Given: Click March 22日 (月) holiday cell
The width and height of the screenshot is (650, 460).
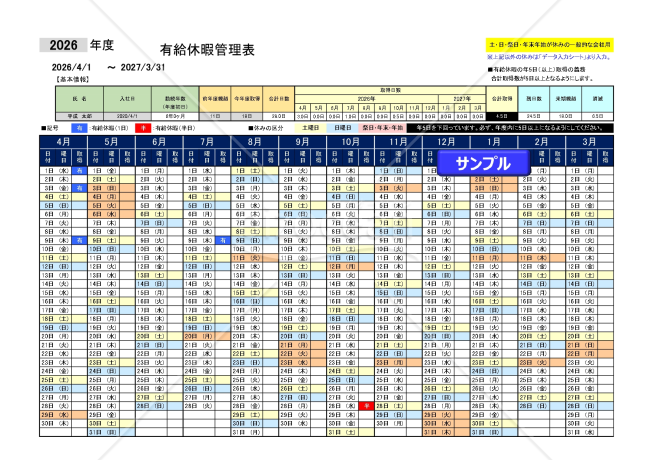Looking at the screenshot, I should pos(589,353).
